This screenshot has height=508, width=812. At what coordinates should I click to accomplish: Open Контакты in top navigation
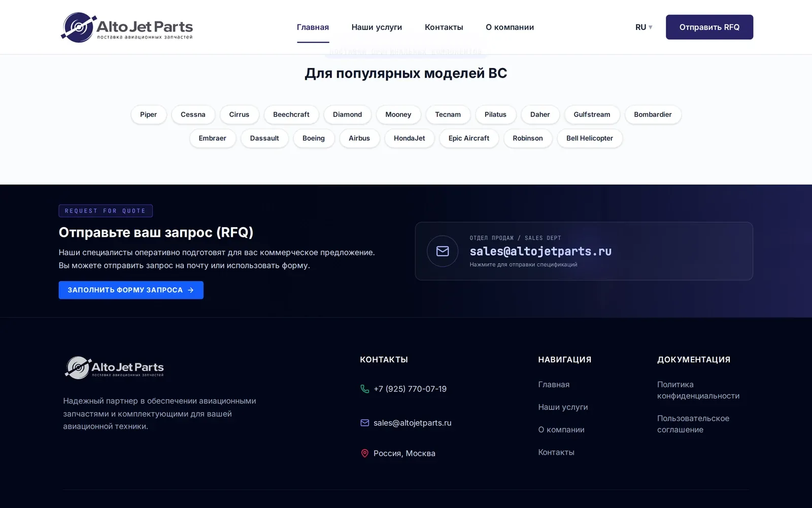[x=444, y=27]
